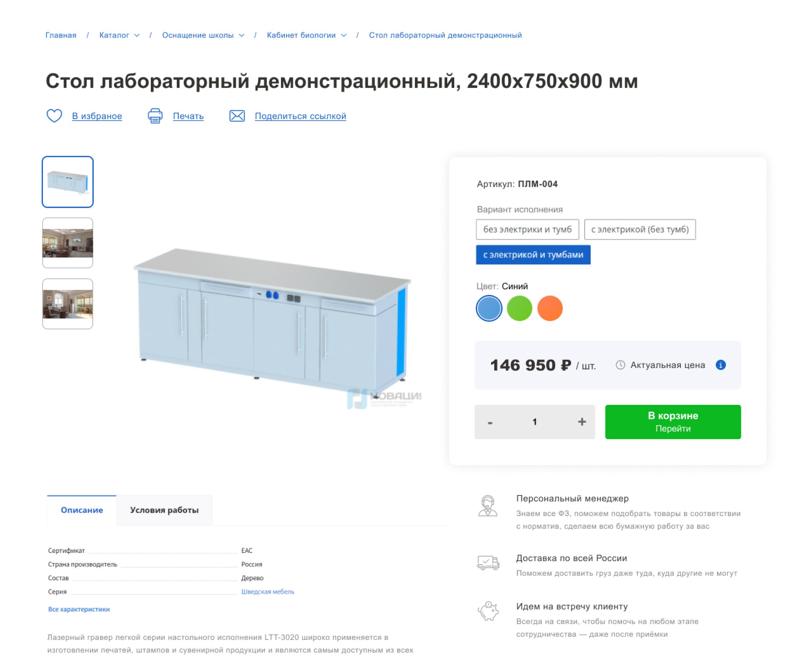
Task: Go to cart via В корзине button
Action: point(673,422)
